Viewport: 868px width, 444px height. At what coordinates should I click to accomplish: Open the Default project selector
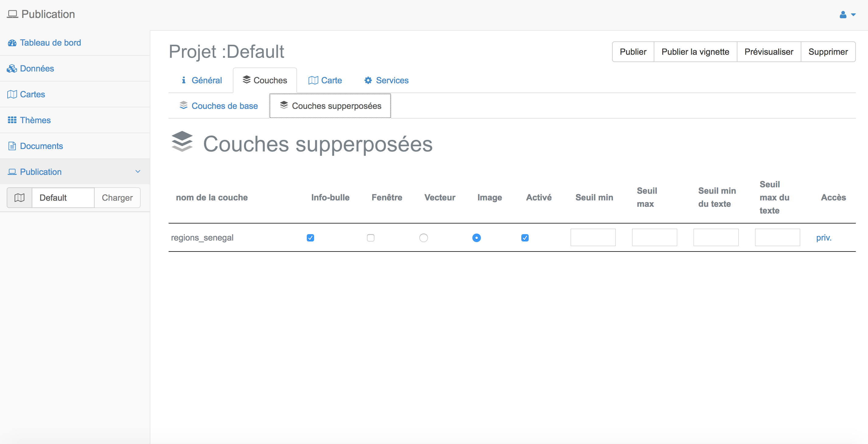tap(63, 198)
